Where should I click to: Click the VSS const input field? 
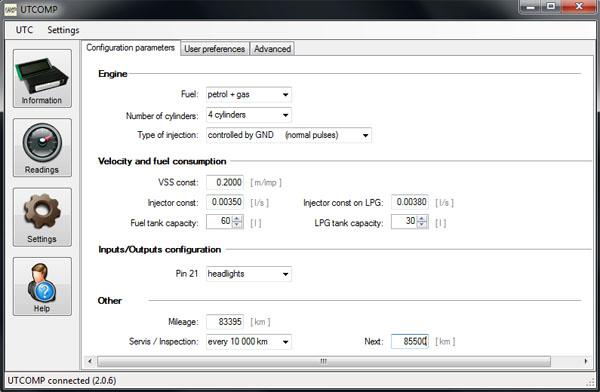pos(225,182)
